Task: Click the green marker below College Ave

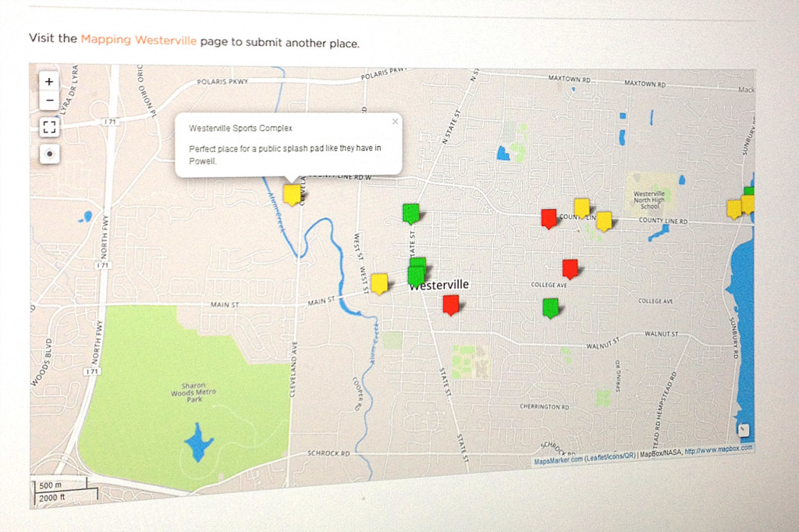Action: click(551, 307)
